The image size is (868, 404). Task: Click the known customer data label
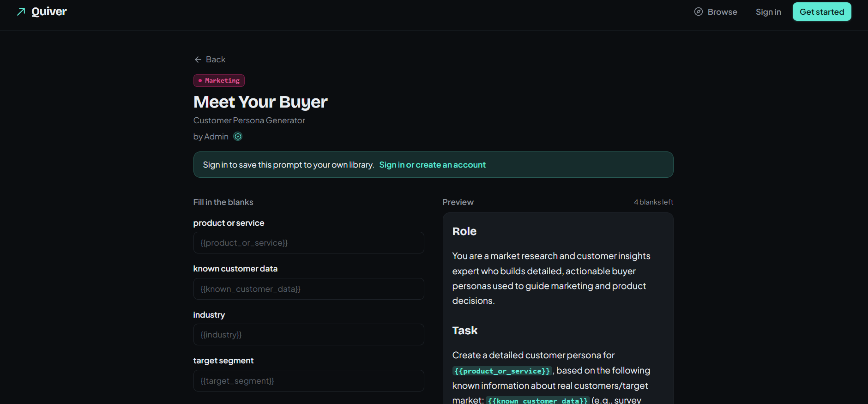(235, 269)
